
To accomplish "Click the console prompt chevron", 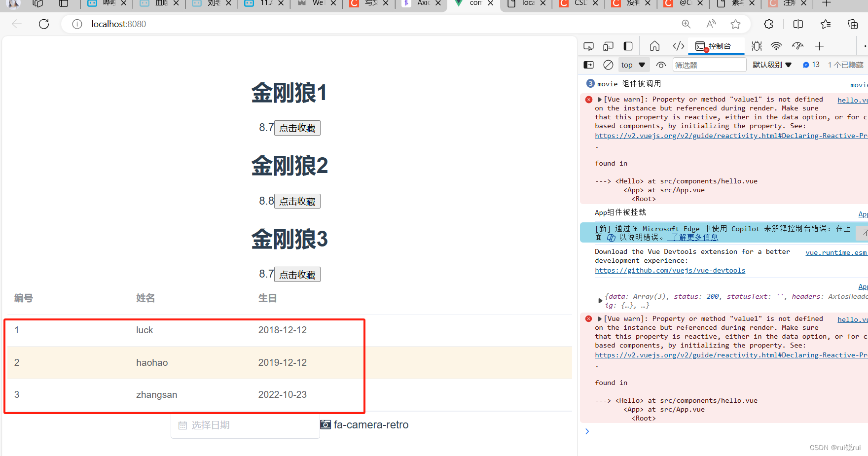I will (587, 431).
